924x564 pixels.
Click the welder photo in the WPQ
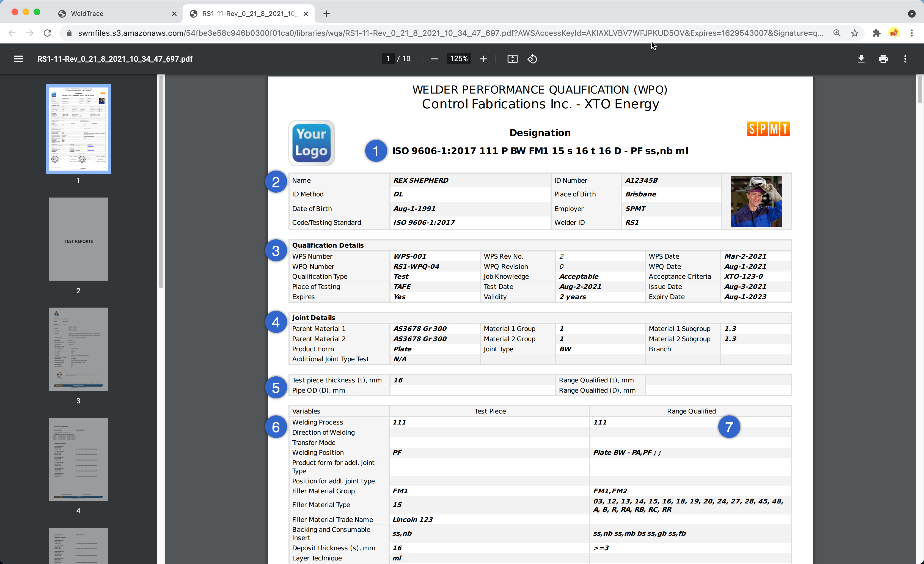(756, 201)
